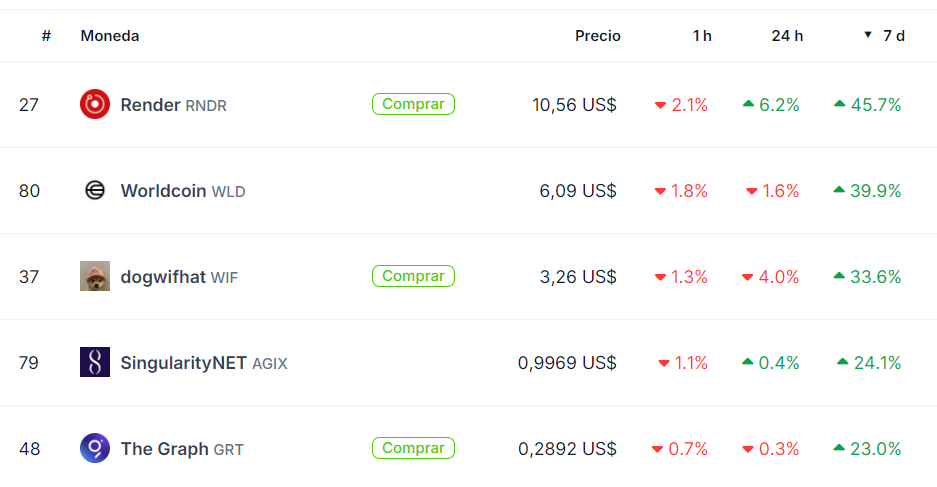The image size is (937, 487).
Task: Open the dogwifhat dog image icon
Action: point(95,276)
